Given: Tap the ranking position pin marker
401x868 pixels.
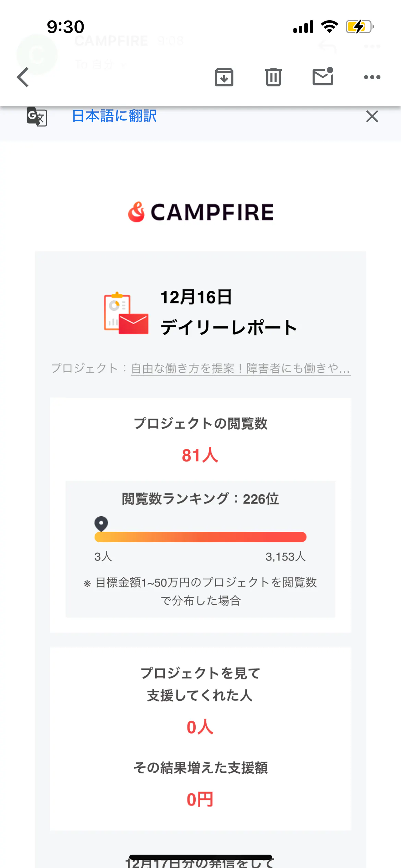Looking at the screenshot, I should (101, 523).
